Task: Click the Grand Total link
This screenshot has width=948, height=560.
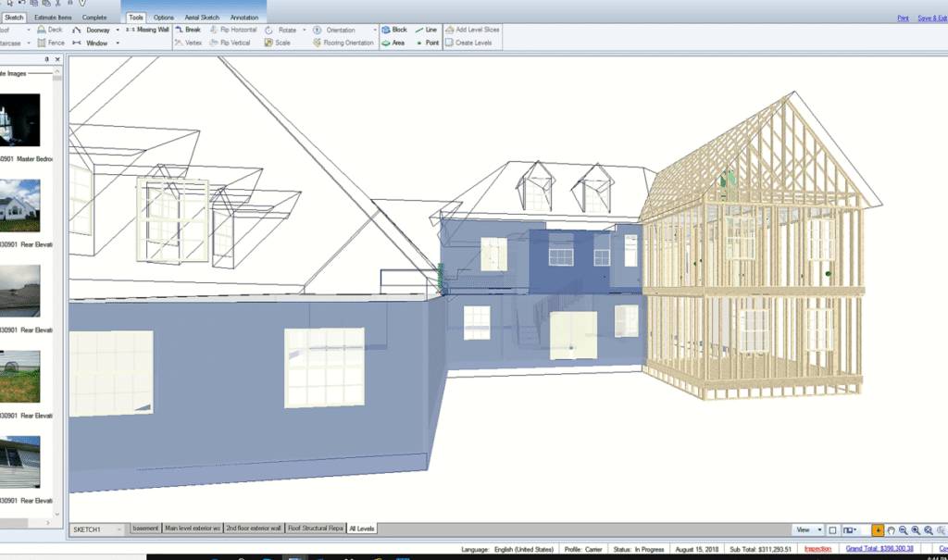Action: coord(873,549)
